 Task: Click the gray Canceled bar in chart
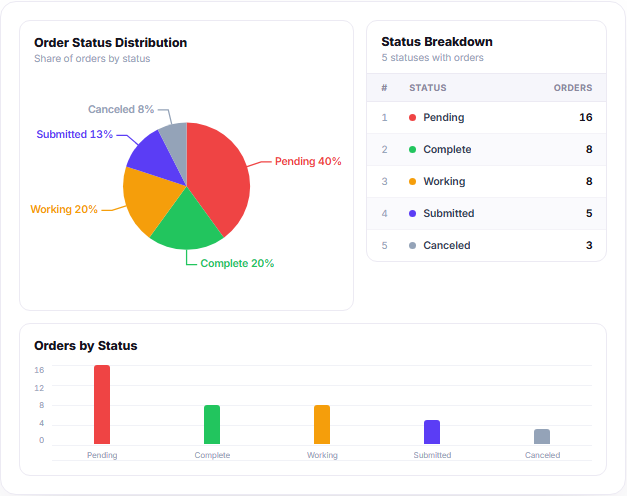[x=542, y=436]
